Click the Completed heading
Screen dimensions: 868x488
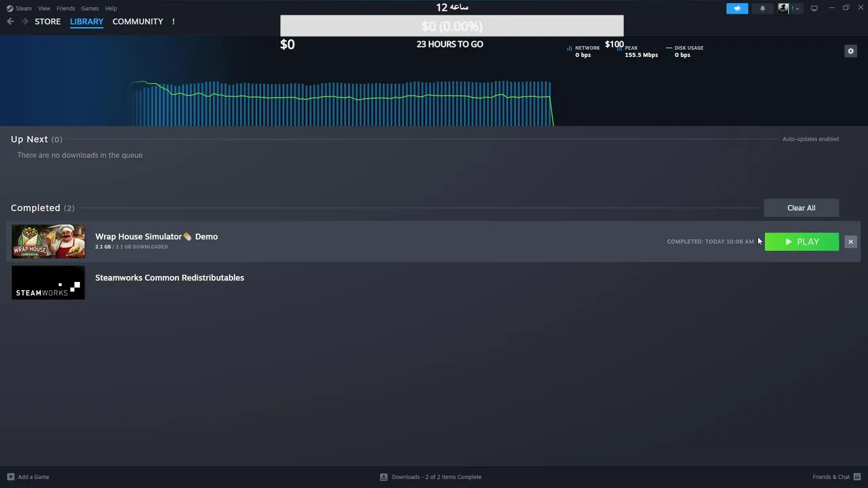[35, 208]
